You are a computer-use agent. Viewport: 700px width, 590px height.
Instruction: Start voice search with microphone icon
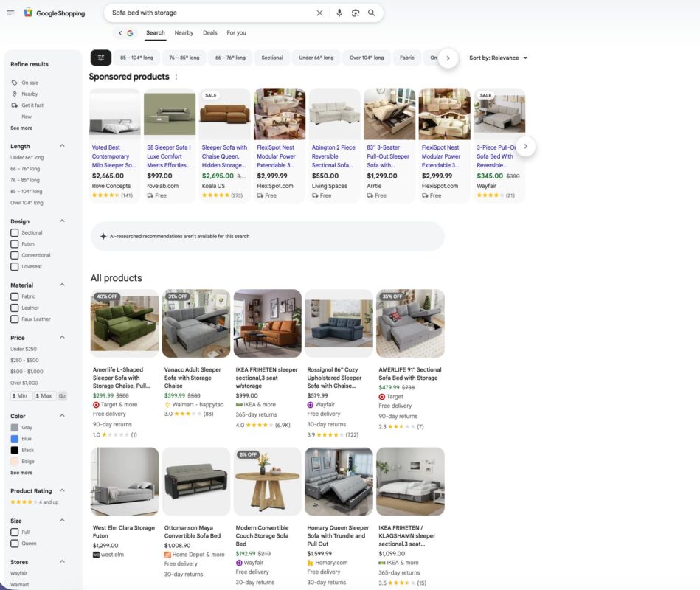(x=339, y=13)
